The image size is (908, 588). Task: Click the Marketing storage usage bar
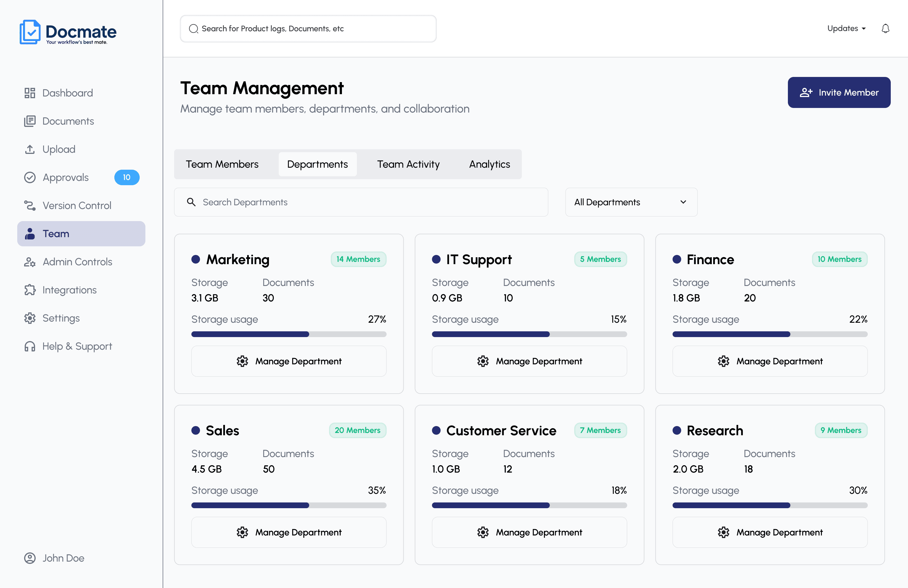tap(289, 334)
